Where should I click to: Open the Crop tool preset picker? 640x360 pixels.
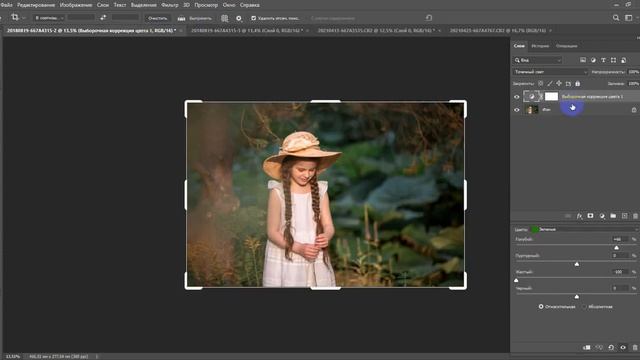(x=17, y=18)
